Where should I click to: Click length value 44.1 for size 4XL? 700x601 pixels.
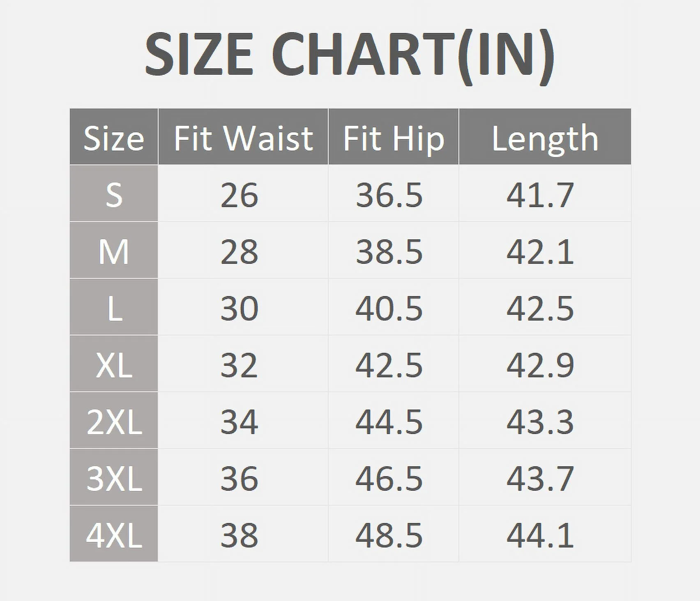[x=540, y=535]
